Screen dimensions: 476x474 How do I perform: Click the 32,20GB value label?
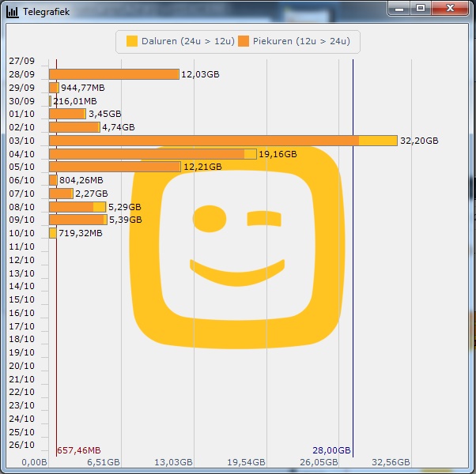pyautogui.click(x=419, y=141)
